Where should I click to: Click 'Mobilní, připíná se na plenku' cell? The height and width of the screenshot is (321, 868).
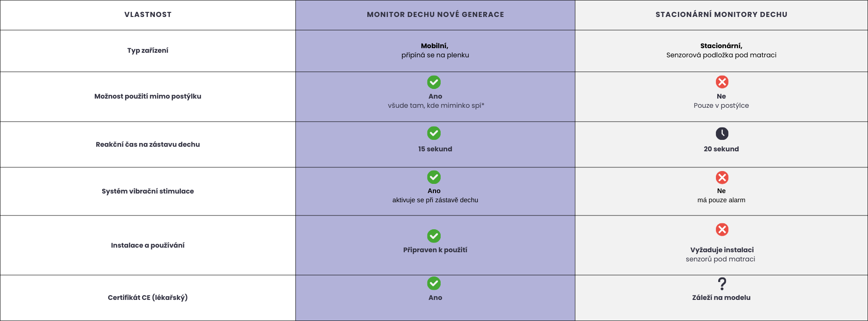[x=435, y=50]
